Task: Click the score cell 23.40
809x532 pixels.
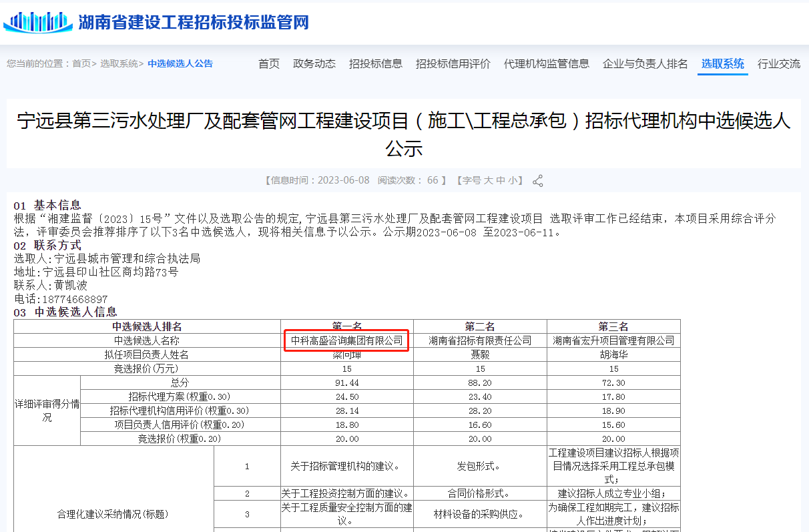Action: click(x=480, y=396)
